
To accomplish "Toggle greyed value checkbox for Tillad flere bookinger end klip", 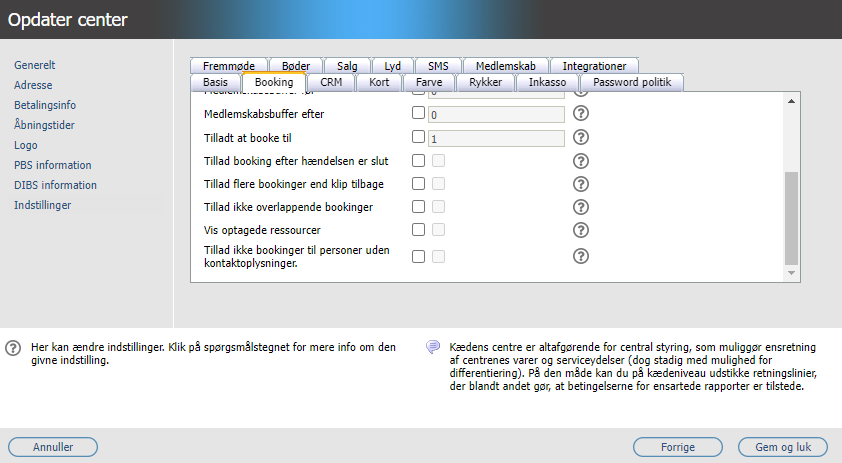I will [x=438, y=184].
